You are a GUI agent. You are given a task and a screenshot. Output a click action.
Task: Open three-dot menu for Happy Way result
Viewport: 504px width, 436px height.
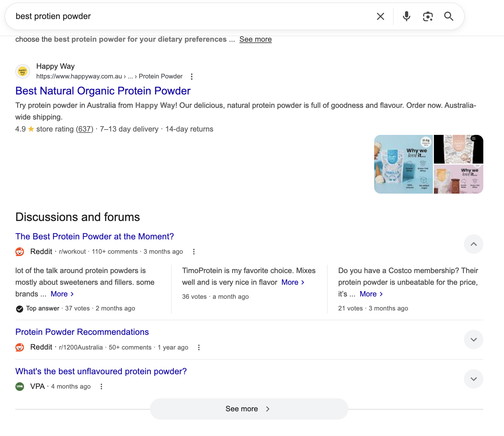(192, 77)
